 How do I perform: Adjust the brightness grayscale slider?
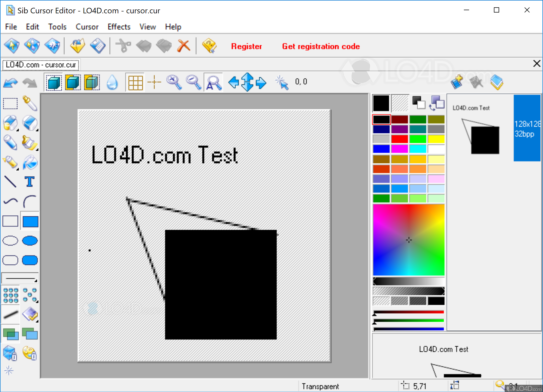[x=408, y=282]
